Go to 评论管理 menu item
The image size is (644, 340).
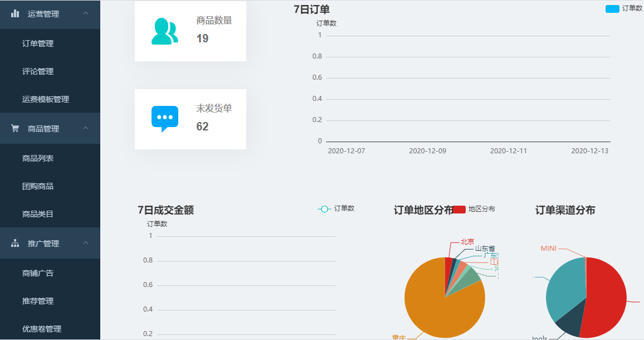(38, 71)
